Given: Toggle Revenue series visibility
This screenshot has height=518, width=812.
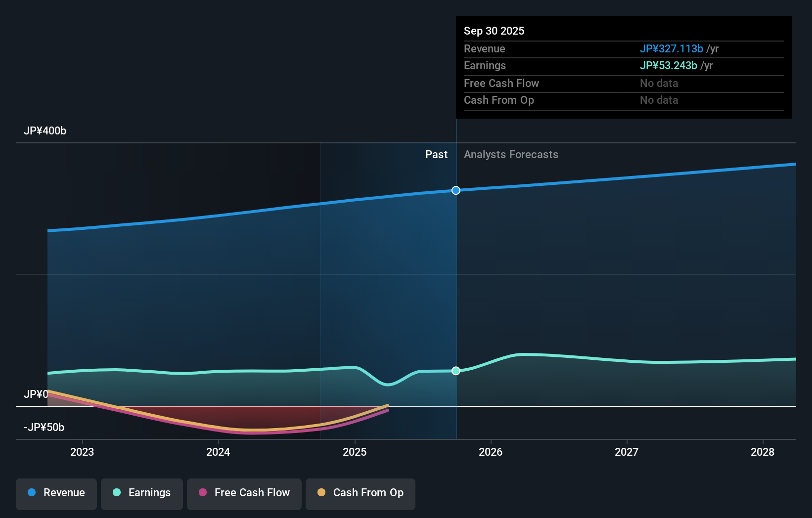Looking at the screenshot, I should click(x=56, y=494).
